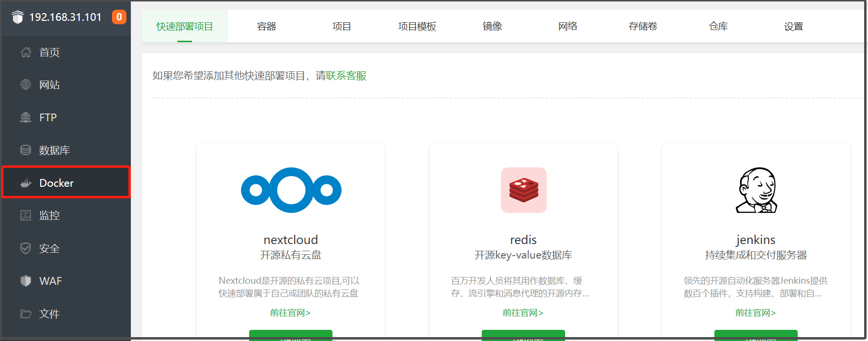868x341 pixels.
Task: Click the nextcloud logo
Action: (291, 190)
